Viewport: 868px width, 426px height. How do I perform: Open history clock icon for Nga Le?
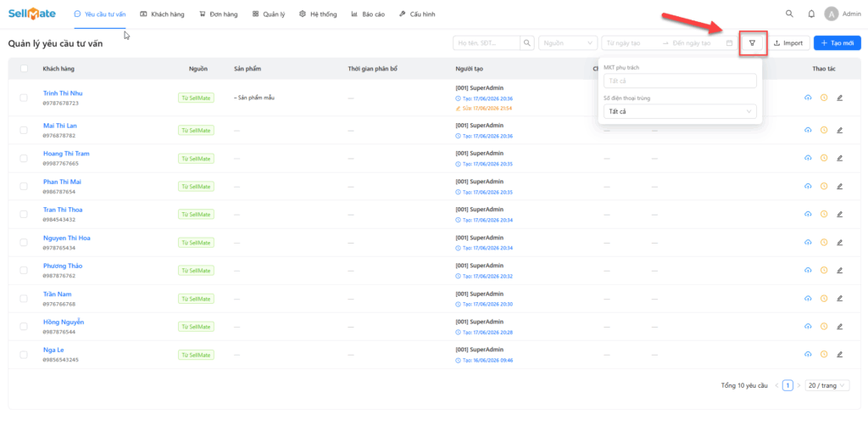pyautogui.click(x=824, y=355)
